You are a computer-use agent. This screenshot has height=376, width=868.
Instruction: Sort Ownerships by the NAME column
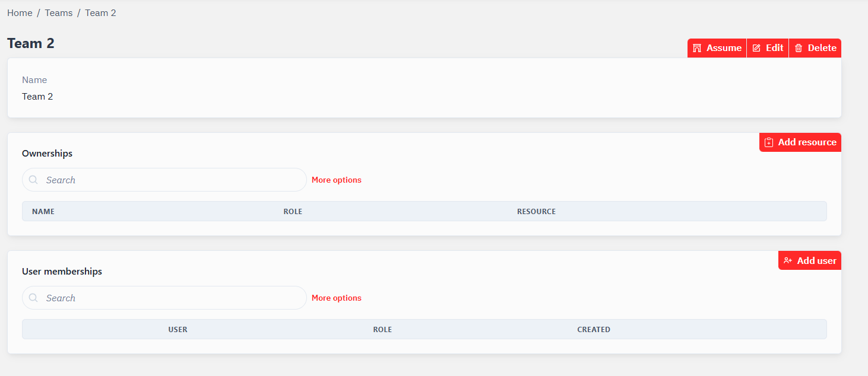click(x=43, y=211)
